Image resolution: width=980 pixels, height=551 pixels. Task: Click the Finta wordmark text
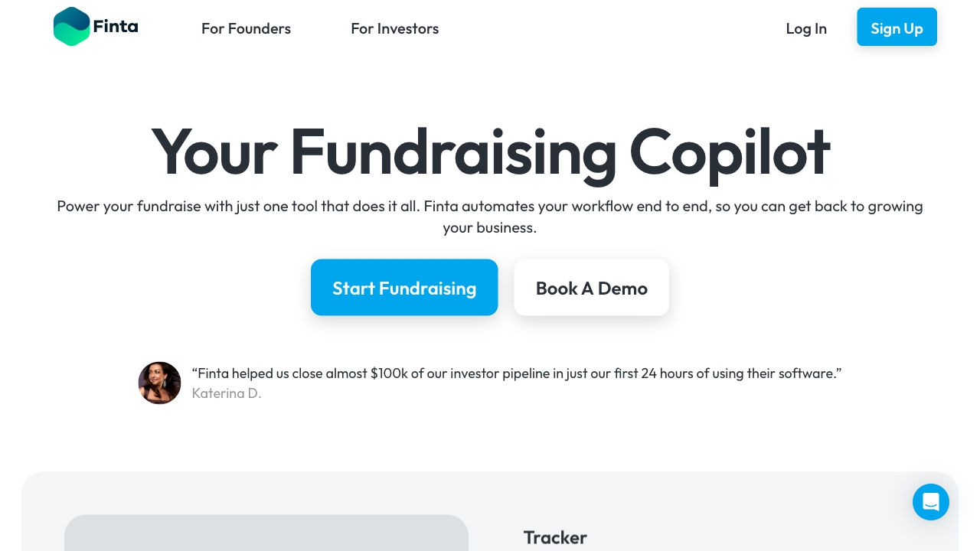116,27
